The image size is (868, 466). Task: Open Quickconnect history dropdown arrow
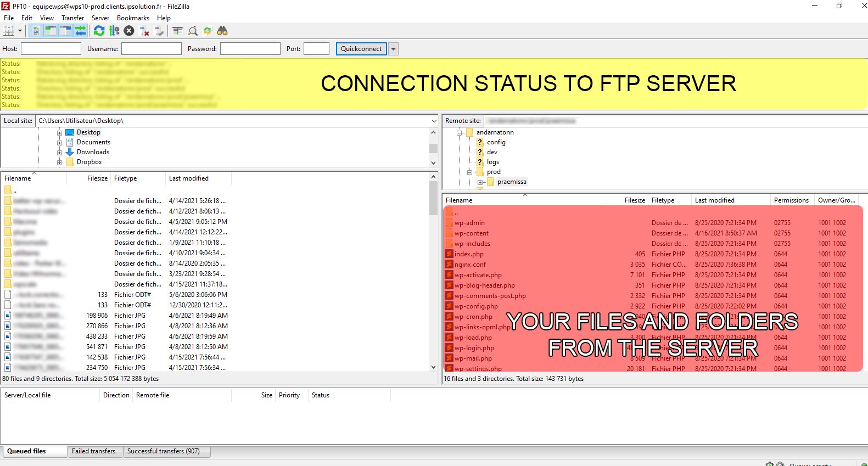(x=393, y=49)
